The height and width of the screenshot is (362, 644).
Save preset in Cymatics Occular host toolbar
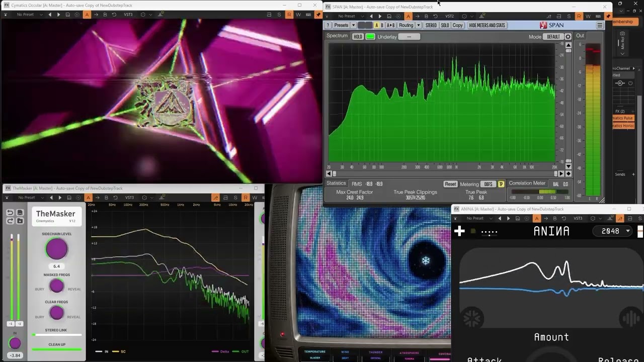(67, 15)
